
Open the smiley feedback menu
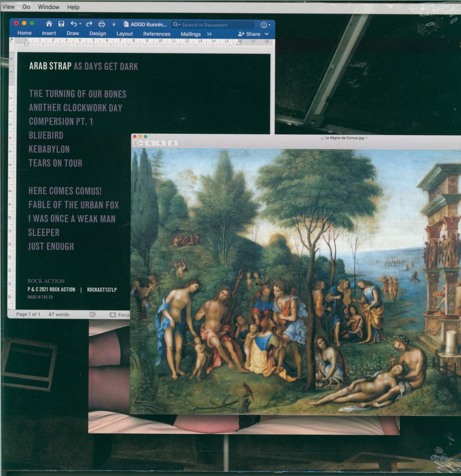tap(265, 25)
